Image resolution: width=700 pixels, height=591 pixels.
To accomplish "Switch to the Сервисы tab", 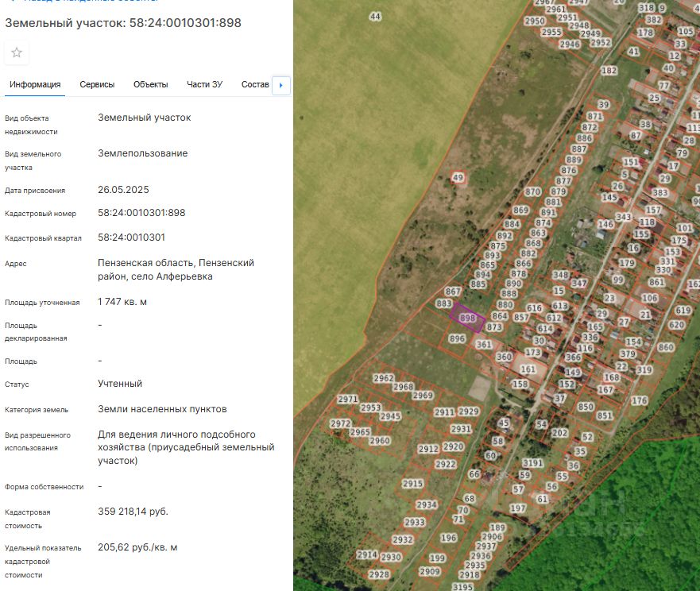I will tap(97, 84).
